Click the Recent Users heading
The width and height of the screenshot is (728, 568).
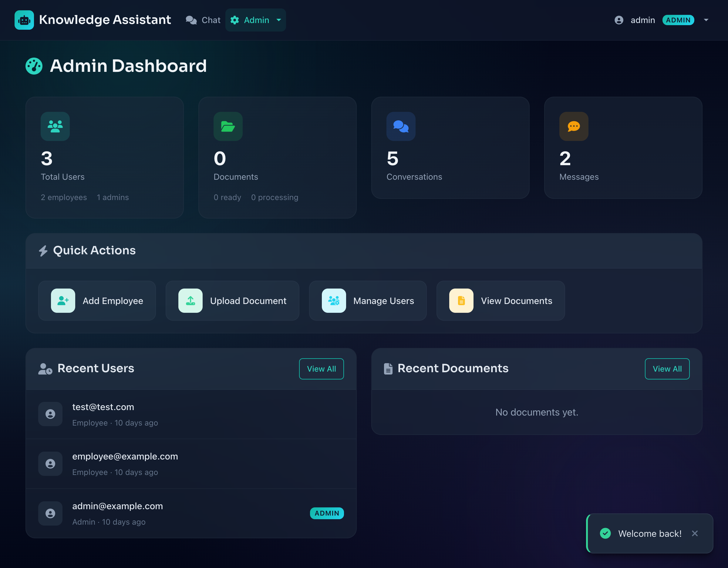tap(96, 369)
